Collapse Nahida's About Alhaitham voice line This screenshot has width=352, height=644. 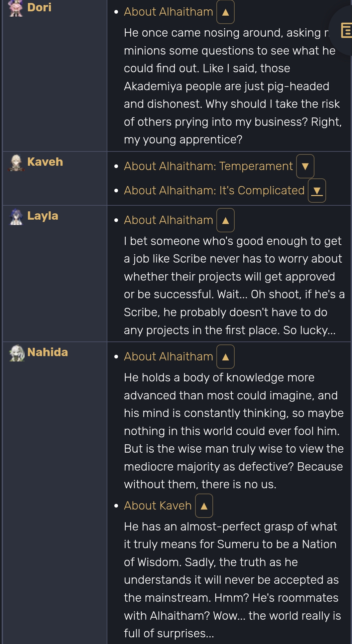225,356
